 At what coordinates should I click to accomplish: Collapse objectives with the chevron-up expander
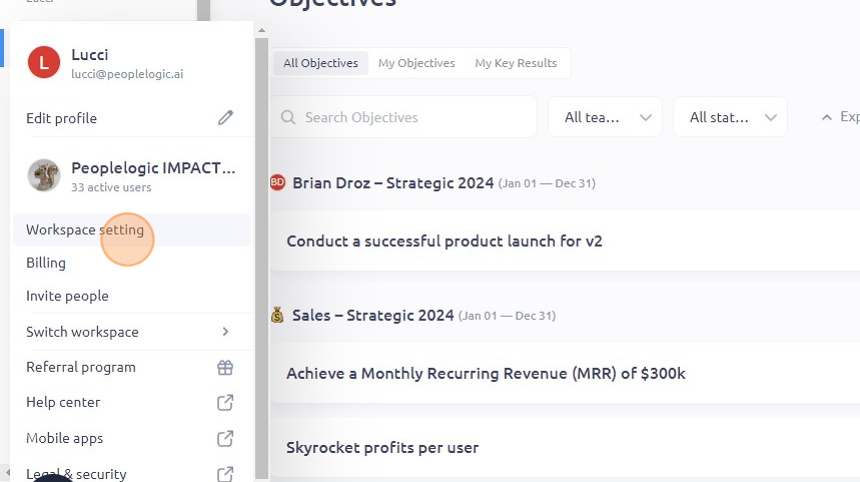point(827,117)
